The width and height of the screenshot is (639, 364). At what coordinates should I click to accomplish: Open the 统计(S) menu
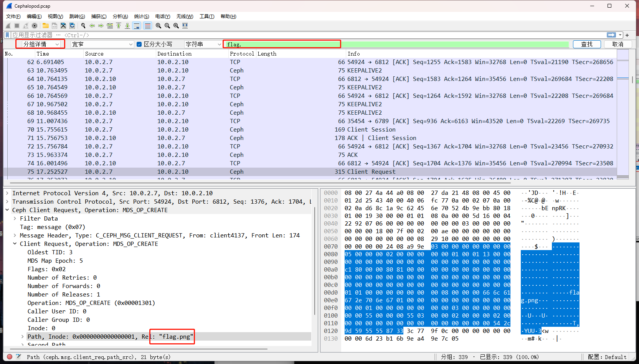[142, 16]
